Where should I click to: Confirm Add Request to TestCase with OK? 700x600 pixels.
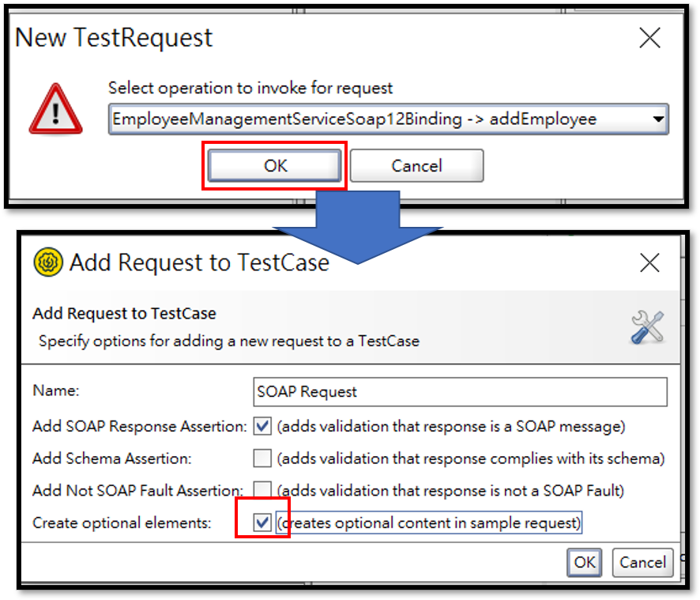pyautogui.click(x=585, y=563)
